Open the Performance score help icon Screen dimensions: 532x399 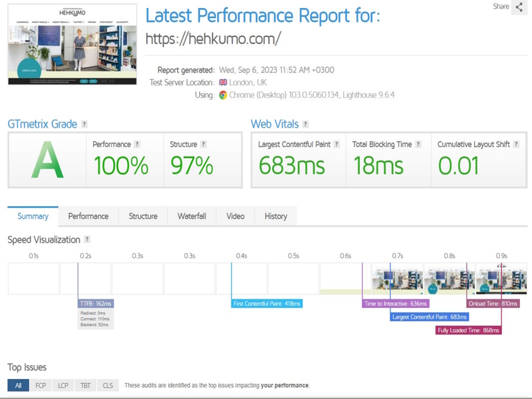point(137,144)
